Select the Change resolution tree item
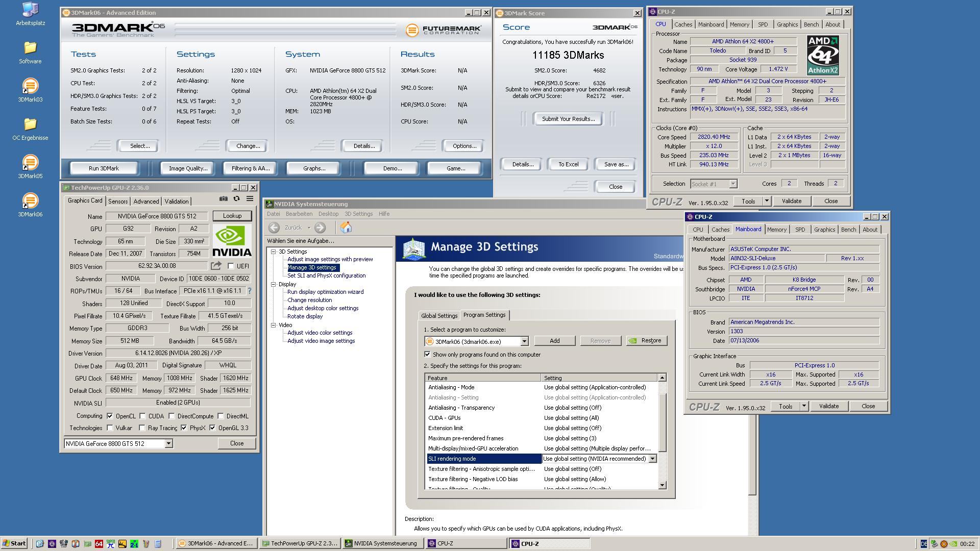The image size is (980, 551). click(x=309, y=300)
